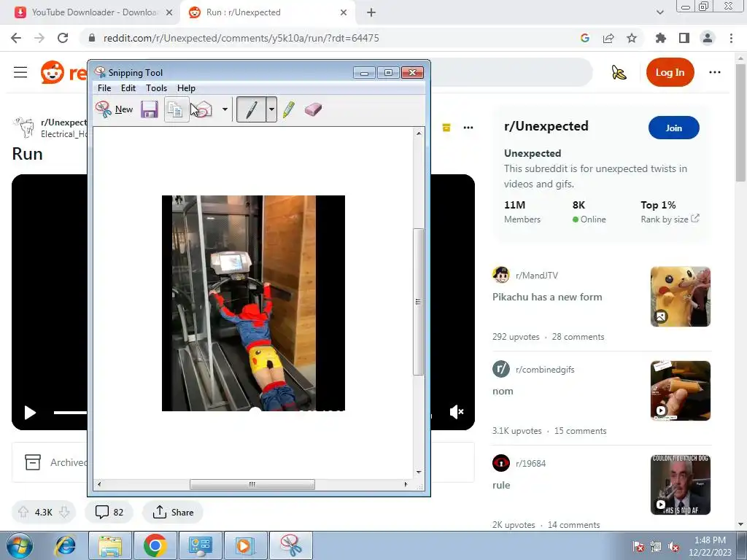747x560 pixels.
Task: Open Pikachu has a new form post
Action: coord(547,297)
